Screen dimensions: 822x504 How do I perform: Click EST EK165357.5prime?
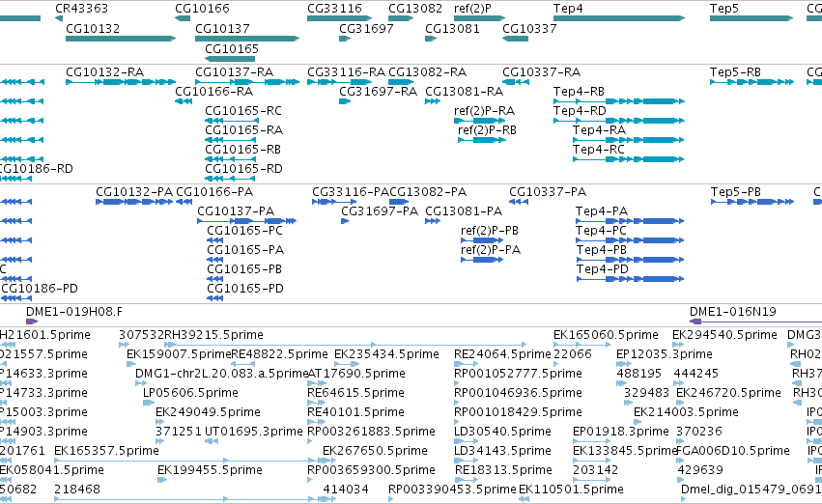(106, 451)
